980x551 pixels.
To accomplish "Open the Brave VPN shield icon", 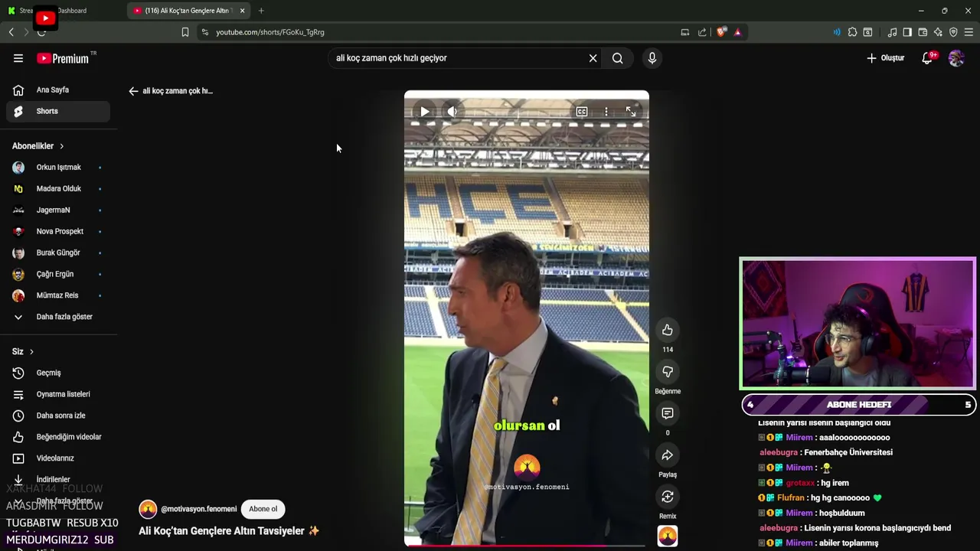I will 953,32.
